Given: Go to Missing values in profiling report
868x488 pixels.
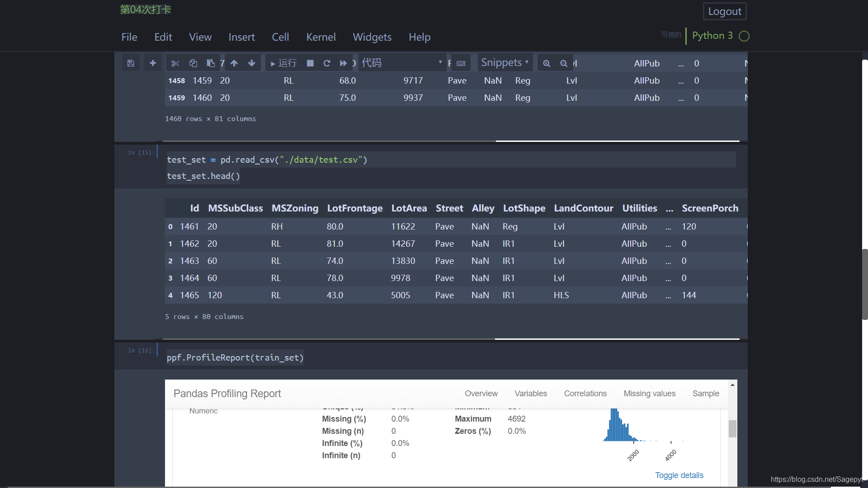Looking at the screenshot, I should tap(650, 394).
